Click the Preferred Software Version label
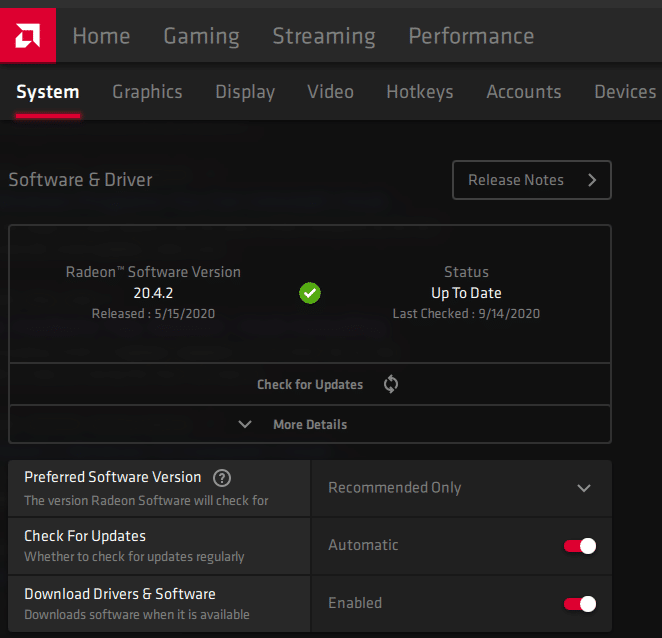This screenshot has width=662, height=638. 113,477
